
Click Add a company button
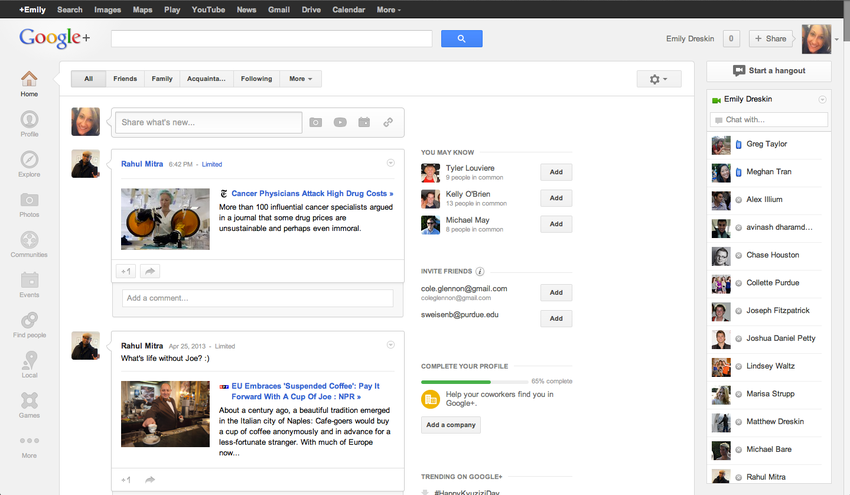click(x=450, y=425)
